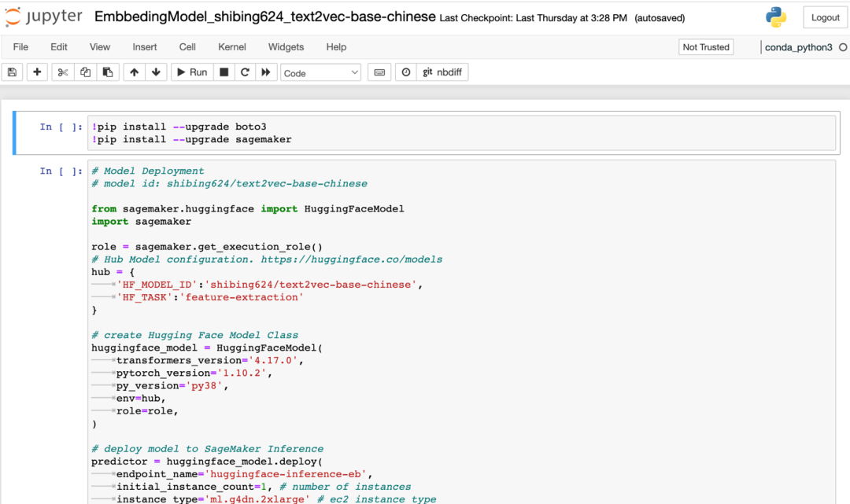Click the first cell's In [ ] prompt
The height and width of the screenshot is (504, 850).
[61, 127]
